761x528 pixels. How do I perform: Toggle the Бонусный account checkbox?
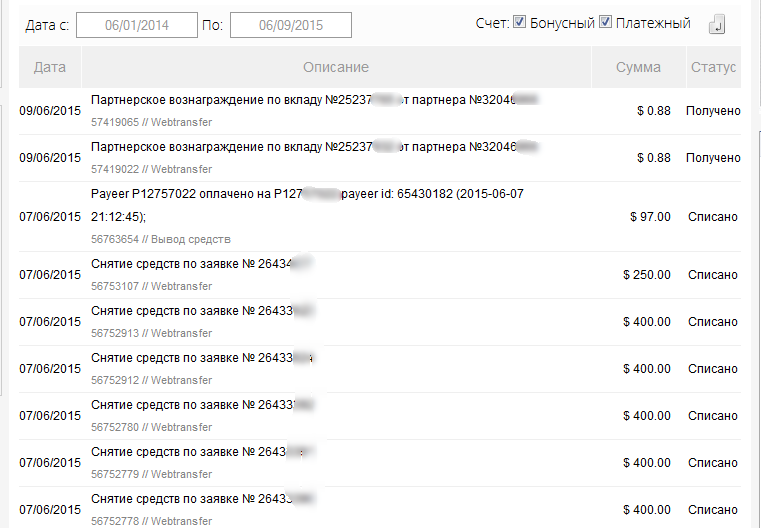(x=520, y=23)
